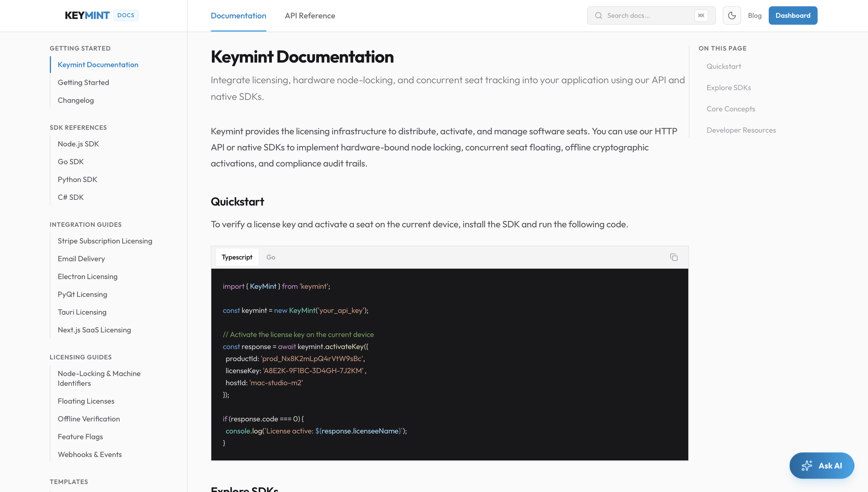Click the productId 'prod_Nx8K2mLpQ4rVtW9sBc' value

click(x=312, y=358)
